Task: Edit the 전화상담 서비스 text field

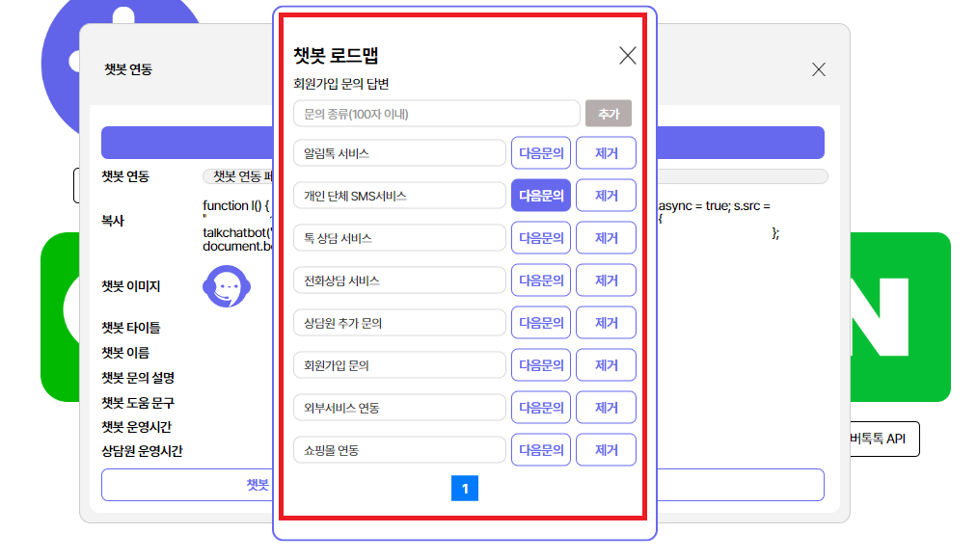Action: [399, 280]
